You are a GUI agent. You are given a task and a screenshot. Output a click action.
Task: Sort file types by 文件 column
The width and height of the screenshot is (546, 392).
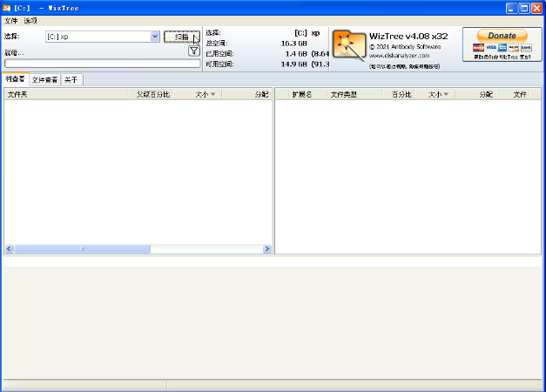tap(514, 94)
